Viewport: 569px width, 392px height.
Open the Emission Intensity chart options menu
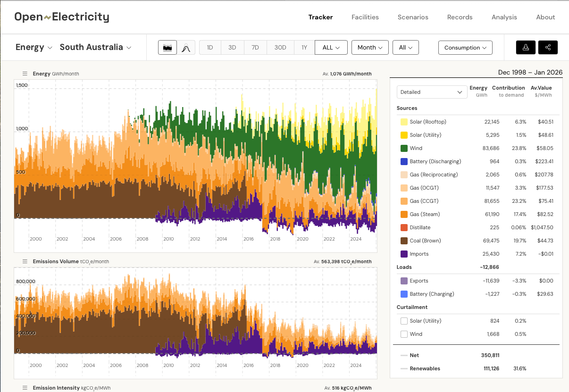point(25,388)
